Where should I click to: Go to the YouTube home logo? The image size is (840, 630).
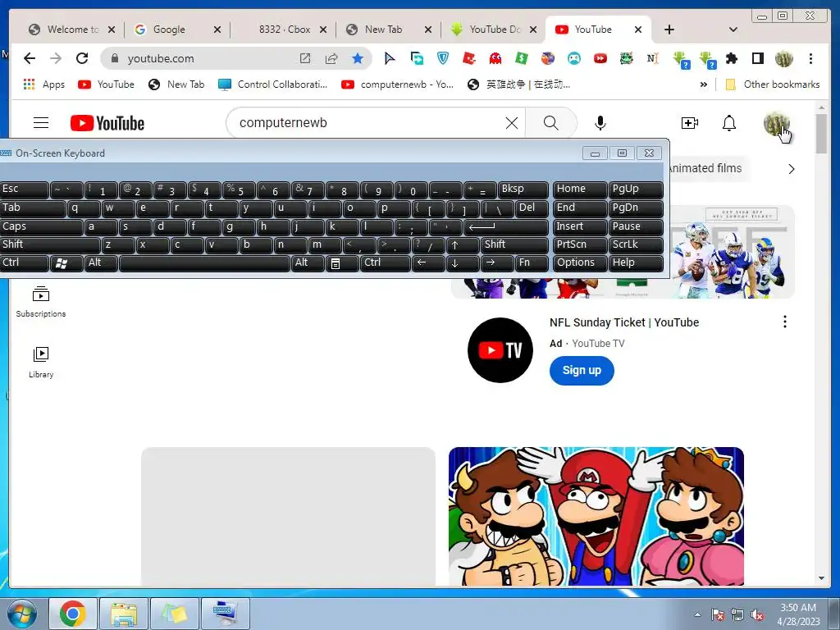coord(107,123)
